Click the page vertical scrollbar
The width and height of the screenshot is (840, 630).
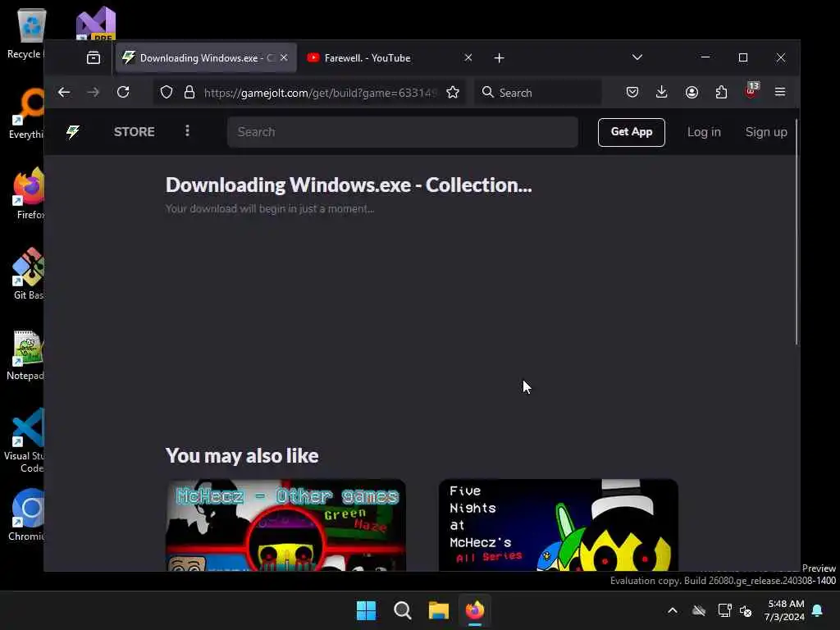[797, 233]
